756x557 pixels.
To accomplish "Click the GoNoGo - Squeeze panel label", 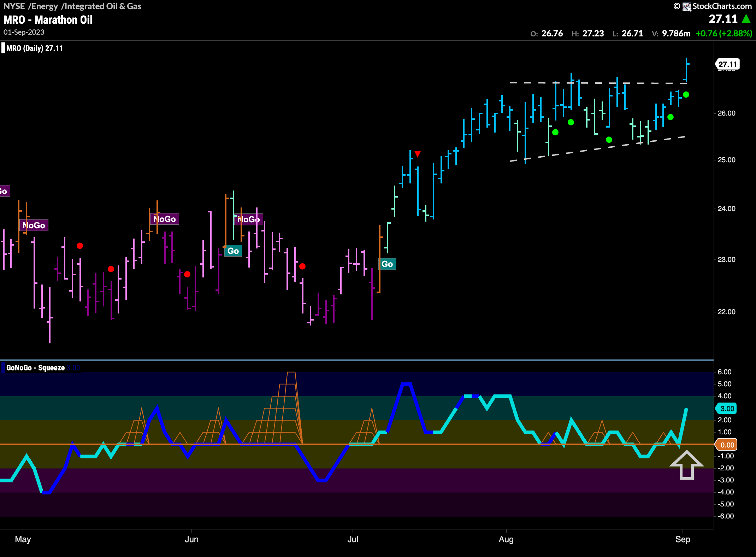I will click(x=35, y=368).
